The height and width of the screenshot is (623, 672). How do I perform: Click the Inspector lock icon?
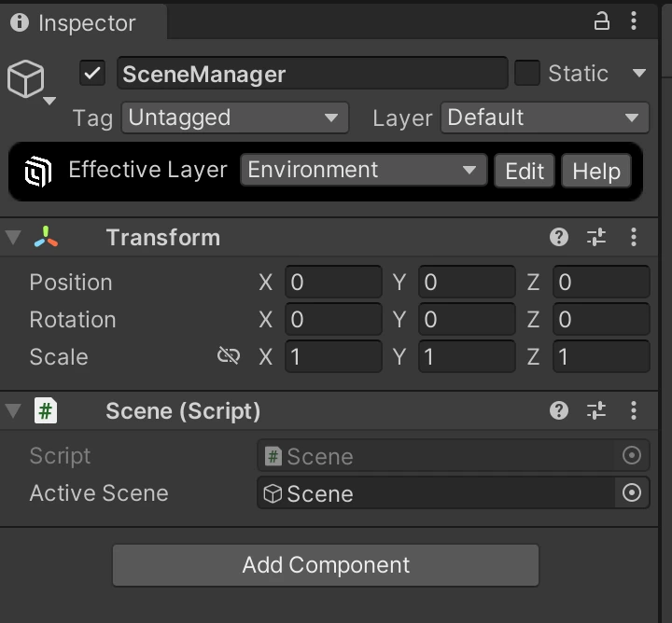602,21
